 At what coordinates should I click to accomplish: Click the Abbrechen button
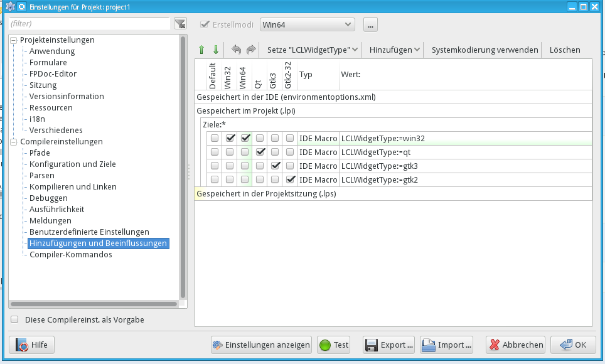[515, 345]
